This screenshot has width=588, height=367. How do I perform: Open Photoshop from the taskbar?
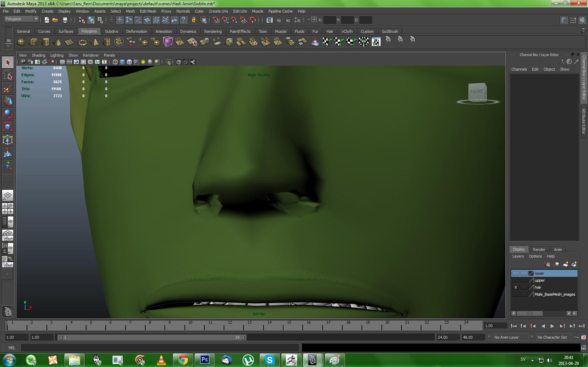(204, 360)
